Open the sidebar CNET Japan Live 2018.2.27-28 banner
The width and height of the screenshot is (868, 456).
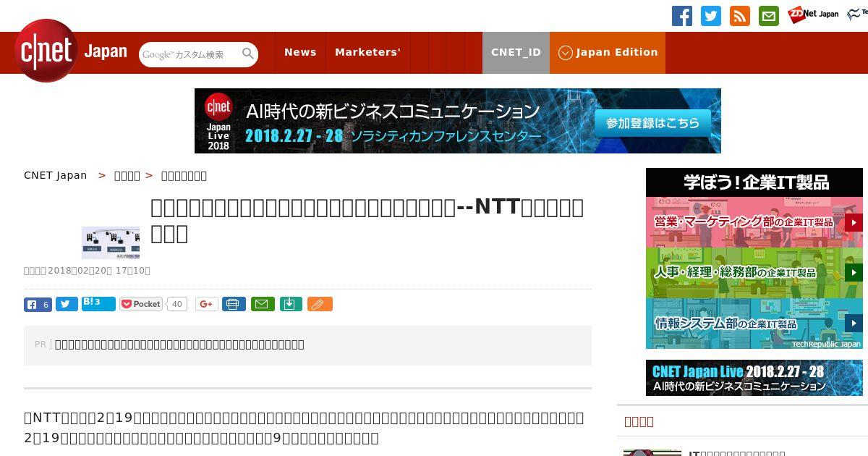point(754,378)
